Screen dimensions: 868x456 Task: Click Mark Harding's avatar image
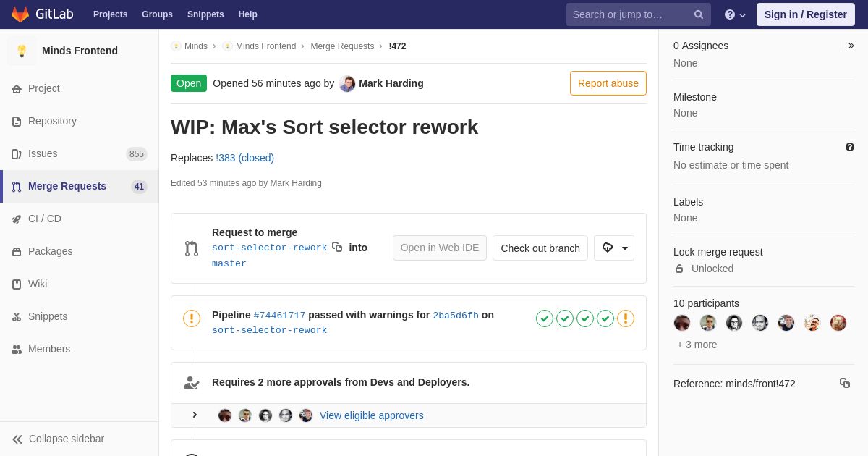click(x=347, y=83)
